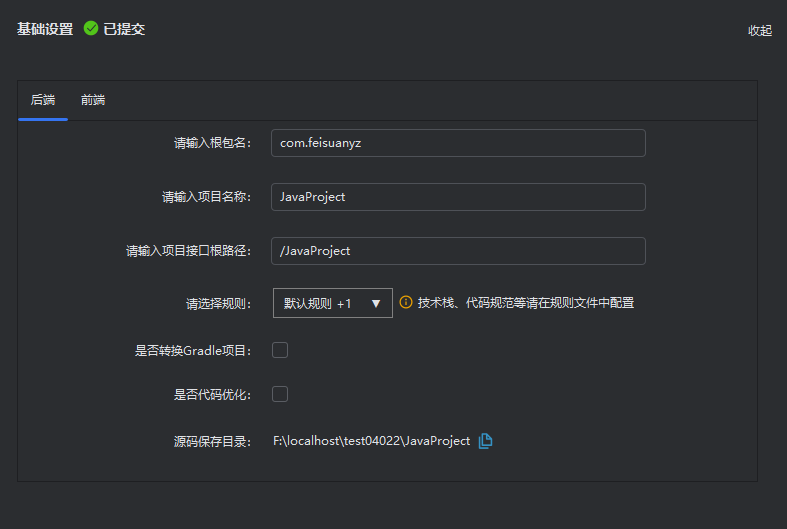787x529 pixels.
Task: Focus the project name field JavaProject
Action: pyautogui.click(x=458, y=197)
